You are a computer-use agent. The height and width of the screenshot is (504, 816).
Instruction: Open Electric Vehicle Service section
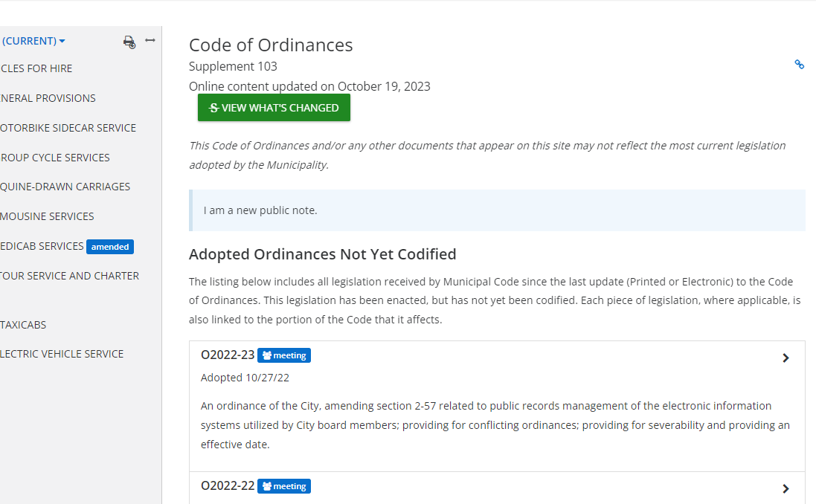pos(62,354)
